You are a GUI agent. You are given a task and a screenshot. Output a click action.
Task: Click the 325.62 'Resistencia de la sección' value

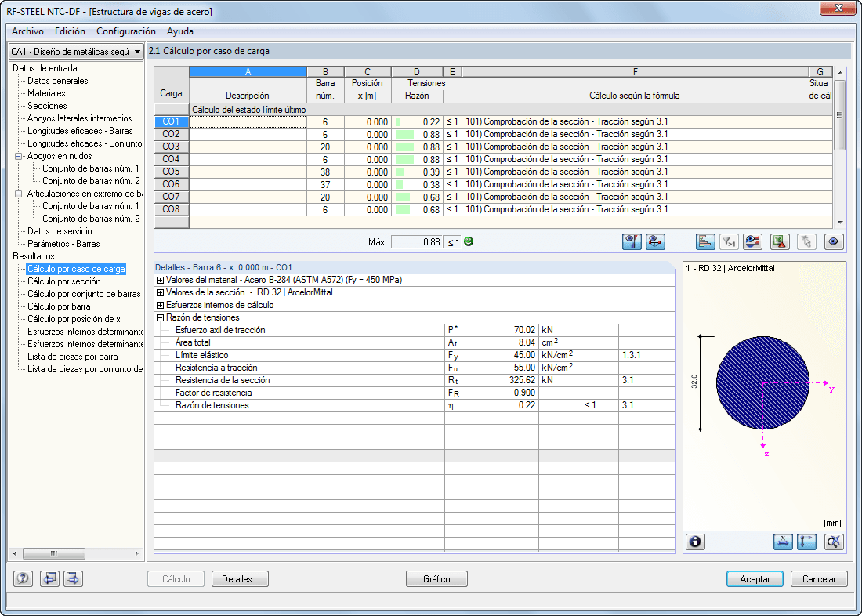coord(513,381)
